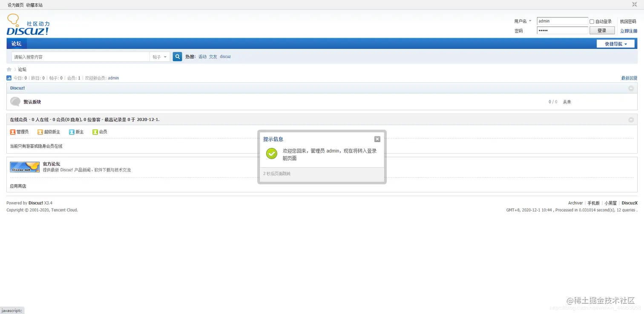
Task: Click the 2 秒后页面跳转 redirect text
Action: point(277,174)
